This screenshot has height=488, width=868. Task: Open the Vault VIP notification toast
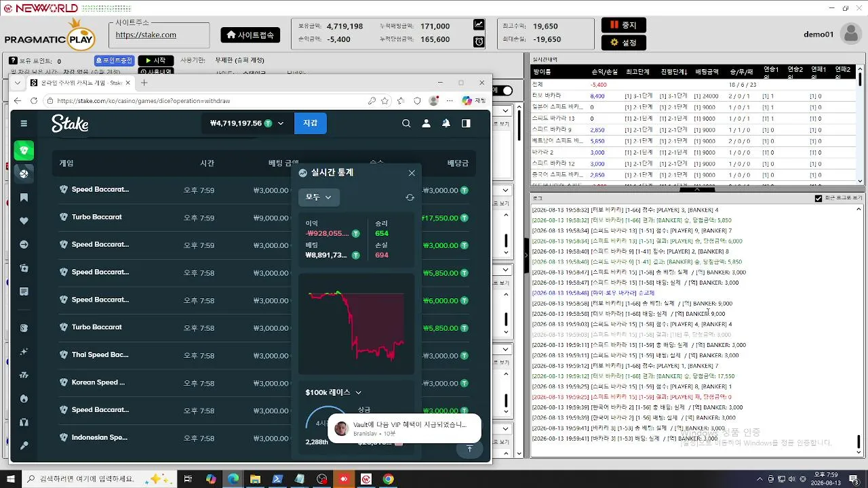pyautogui.click(x=404, y=428)
